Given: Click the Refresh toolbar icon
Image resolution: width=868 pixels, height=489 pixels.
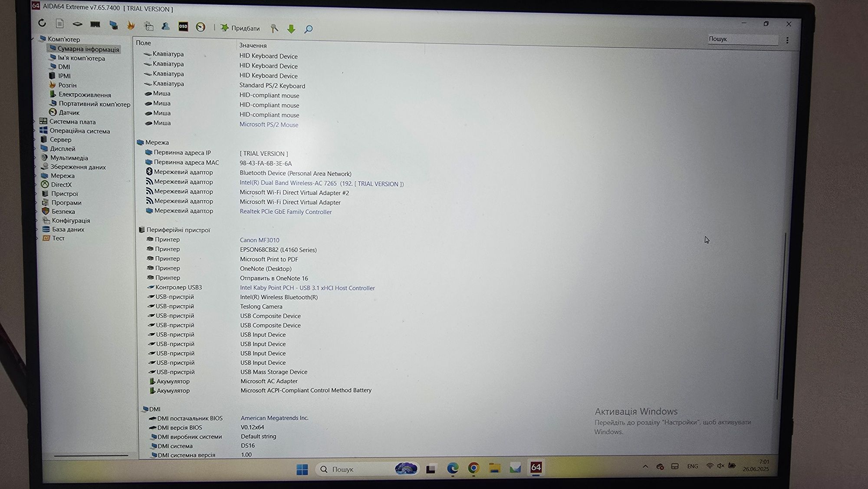Looking at the screenshot, I should pyautogui.click(x=42, y=23).
